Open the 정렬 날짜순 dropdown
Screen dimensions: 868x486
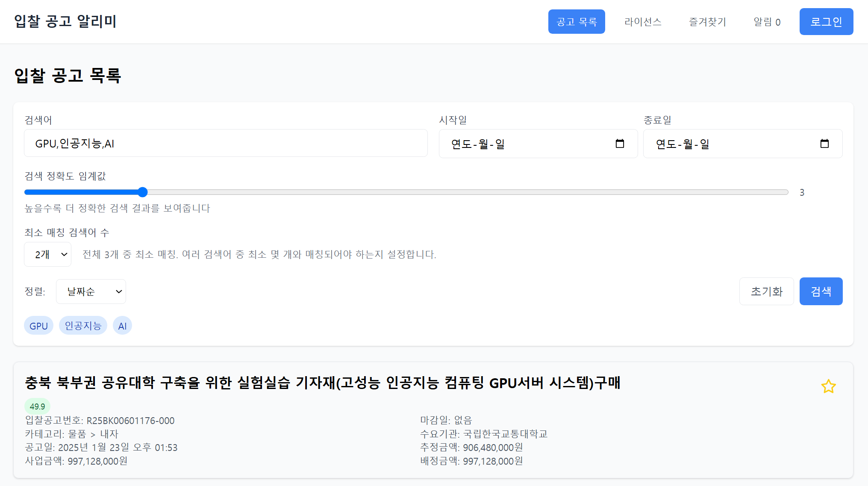91,292
